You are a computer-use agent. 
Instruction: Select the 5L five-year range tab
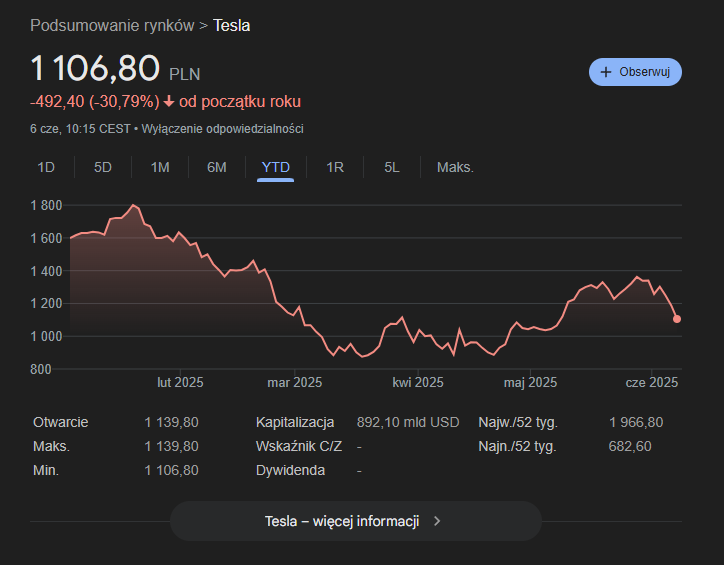point(392,167)
